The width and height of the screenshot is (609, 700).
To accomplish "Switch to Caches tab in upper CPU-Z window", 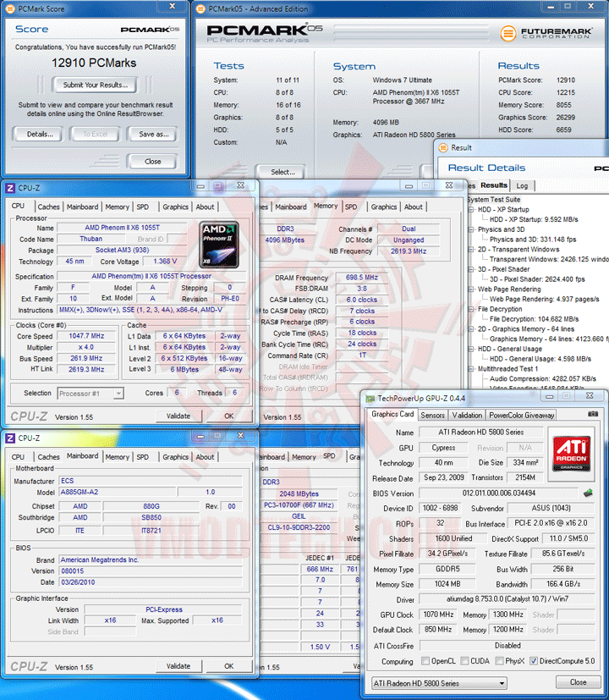I will pos(48,207).
